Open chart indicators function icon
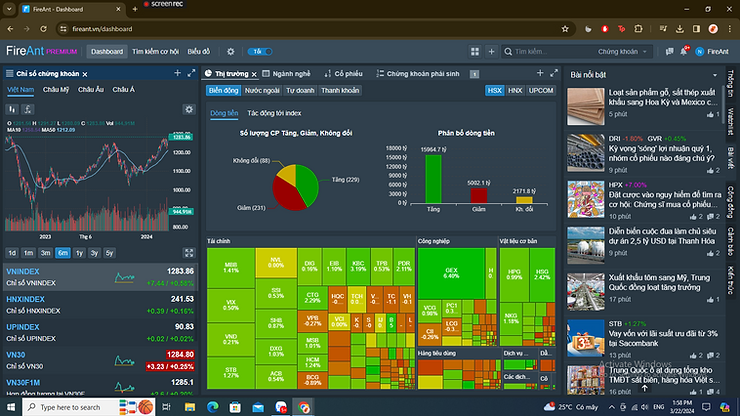The width and height of the screenshot is (740, 416). [x=28, y=110]
